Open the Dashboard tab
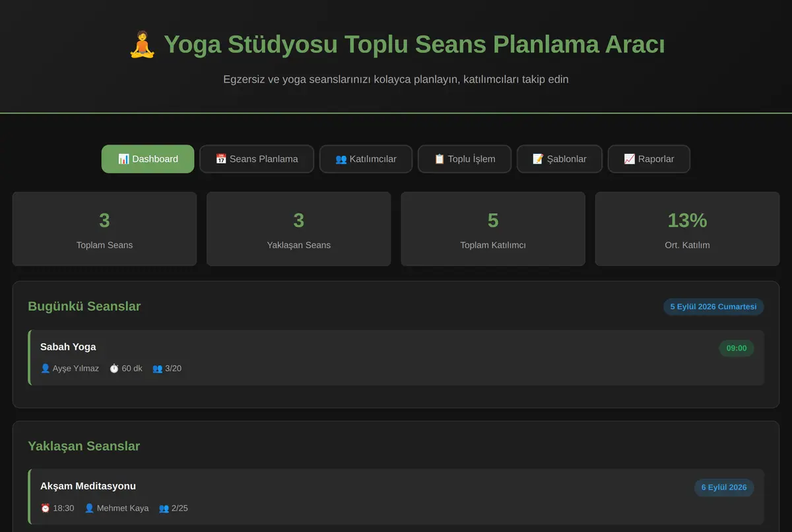The image size is (792, 532). coord(148,159)
